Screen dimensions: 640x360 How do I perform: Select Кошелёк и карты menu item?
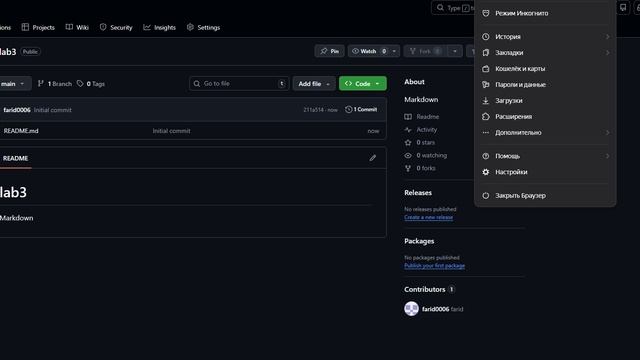click(x=545, y=69)
